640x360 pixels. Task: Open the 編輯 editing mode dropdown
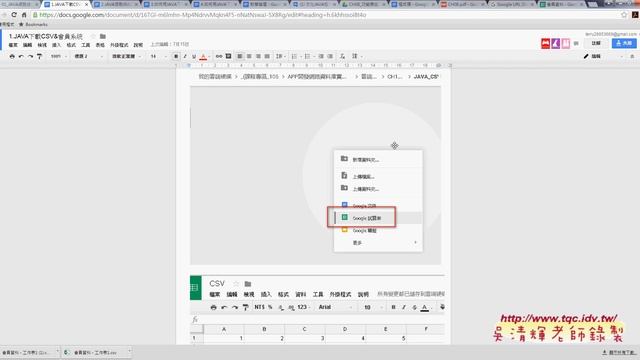click(x=603, y=56)
